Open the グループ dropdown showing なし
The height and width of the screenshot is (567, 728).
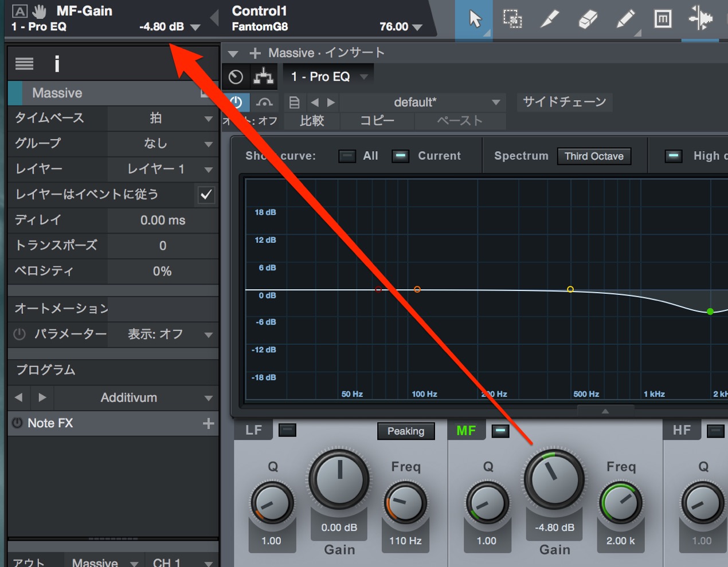pyautogui.click(x=163, y=144)
